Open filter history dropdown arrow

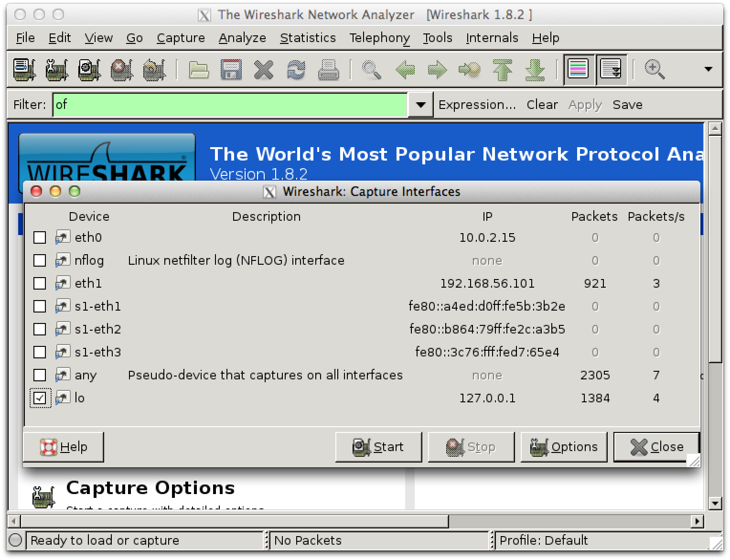coord(420,104)
